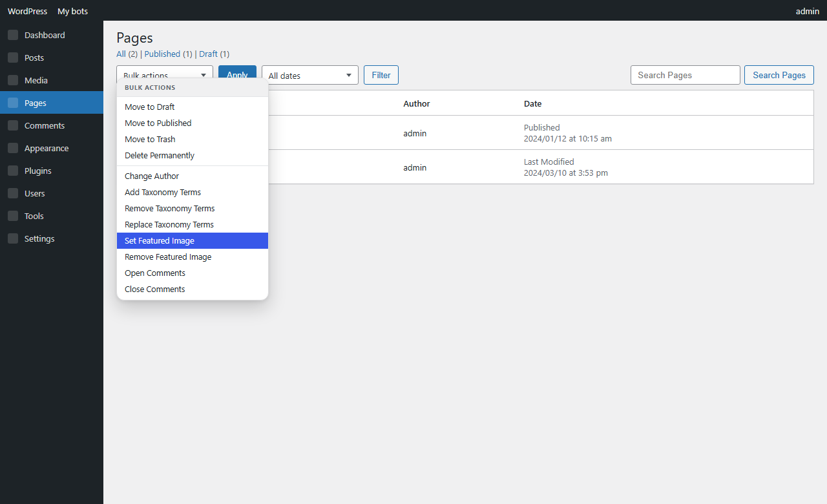Select Move to Trash option
The image size is (827, 504).
(x=193, y=139)
